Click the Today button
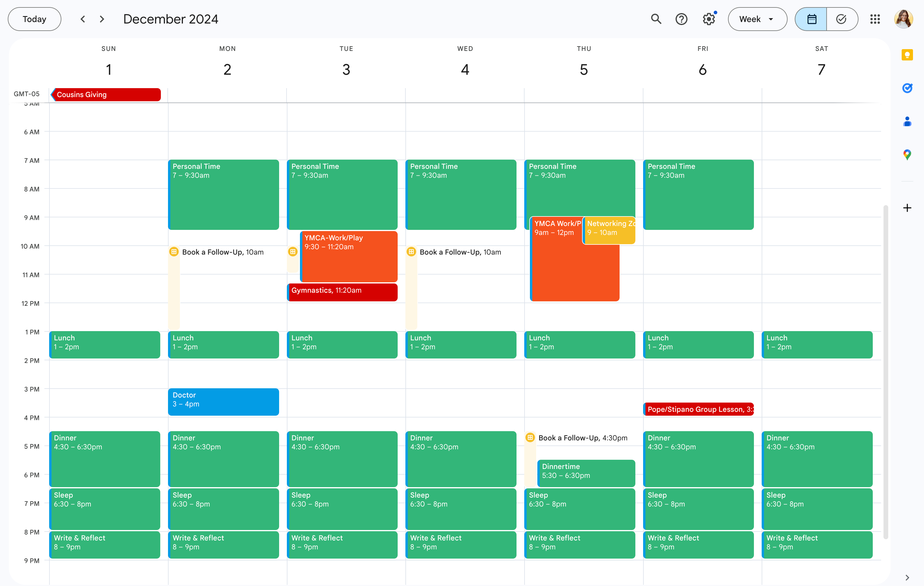The height and width of the screenshot is (586, 924). [x=35, y=19]
